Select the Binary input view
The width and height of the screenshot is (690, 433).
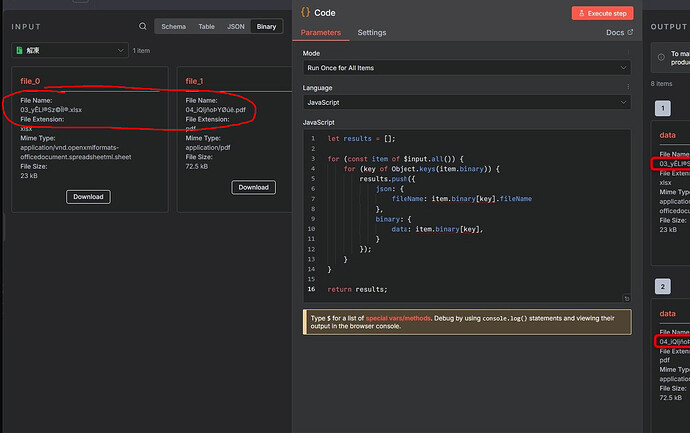coord(266,27)
